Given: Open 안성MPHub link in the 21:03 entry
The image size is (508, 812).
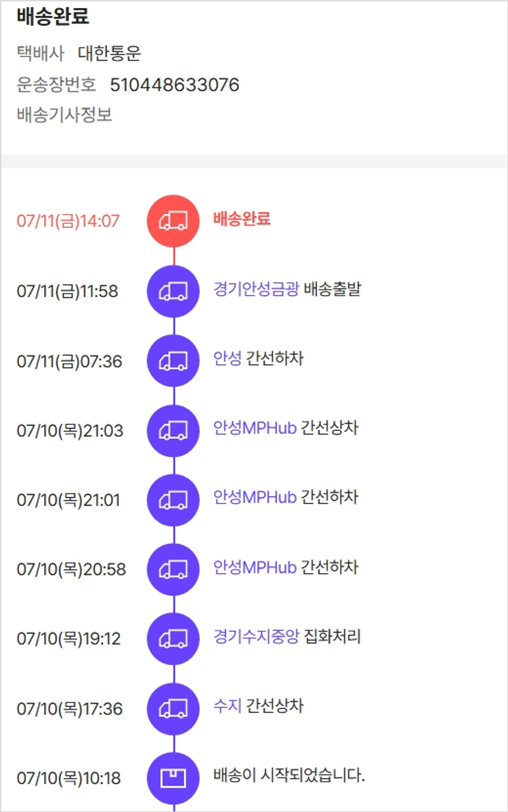Looking at the screenshot, I should coord(255,428).
